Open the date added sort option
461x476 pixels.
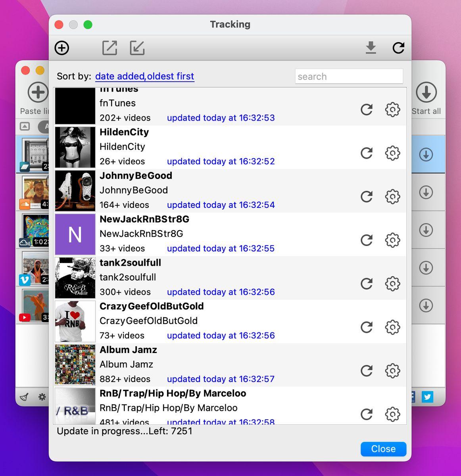point(119,76)
